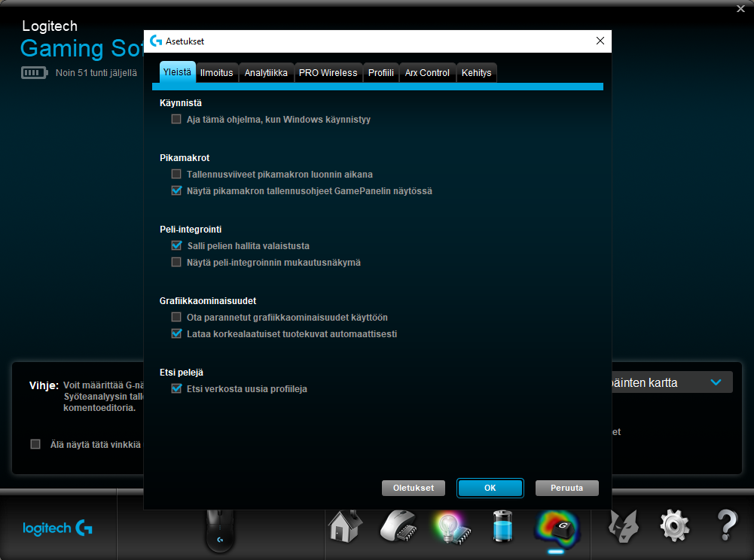Open the Kehitys tab
The image size is (754, 560).
click(x=477, y=72)
